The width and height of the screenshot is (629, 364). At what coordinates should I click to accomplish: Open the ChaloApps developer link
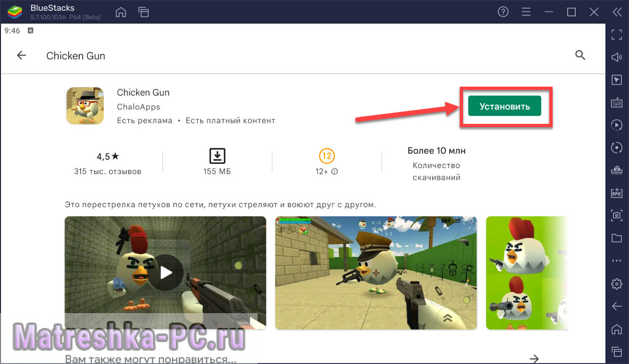click(x=139, y=107)
